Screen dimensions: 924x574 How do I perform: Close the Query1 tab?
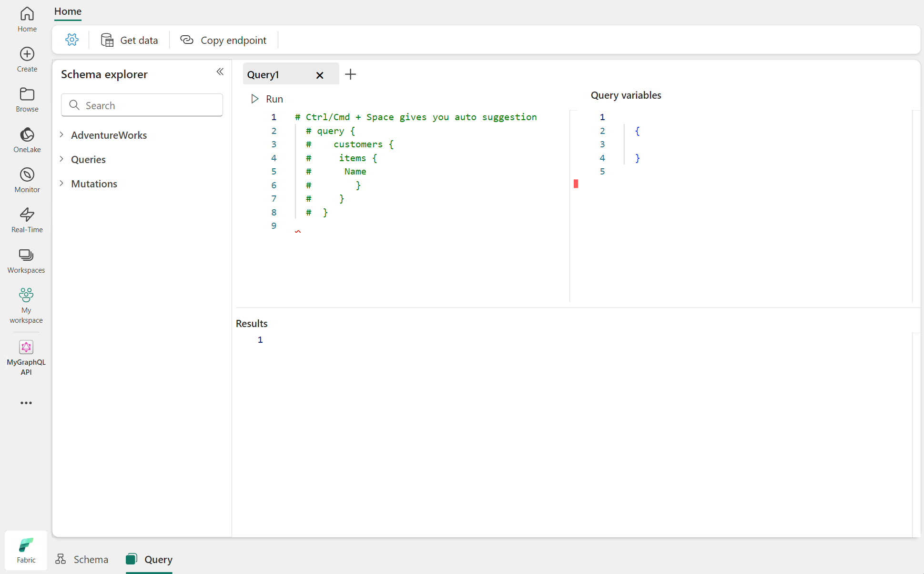point(320,75)
